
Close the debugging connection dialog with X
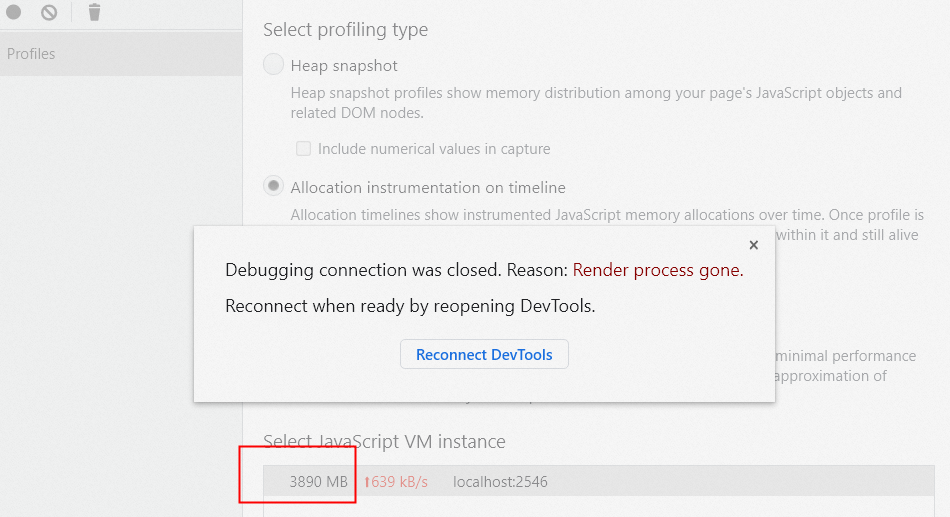(x=753, y=245)
